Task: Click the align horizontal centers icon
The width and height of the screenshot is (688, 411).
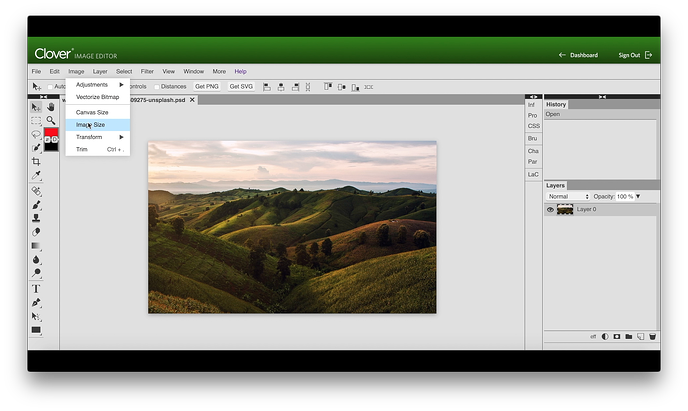Action: click(281, 87)
